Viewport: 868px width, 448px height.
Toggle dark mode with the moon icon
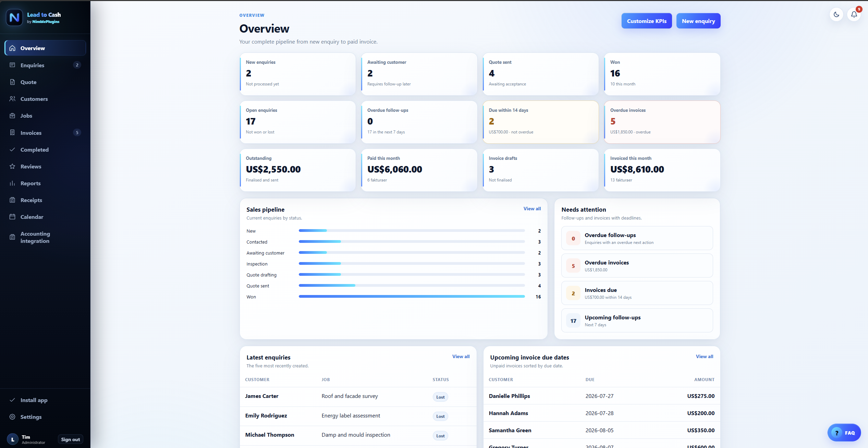(836, 14)
